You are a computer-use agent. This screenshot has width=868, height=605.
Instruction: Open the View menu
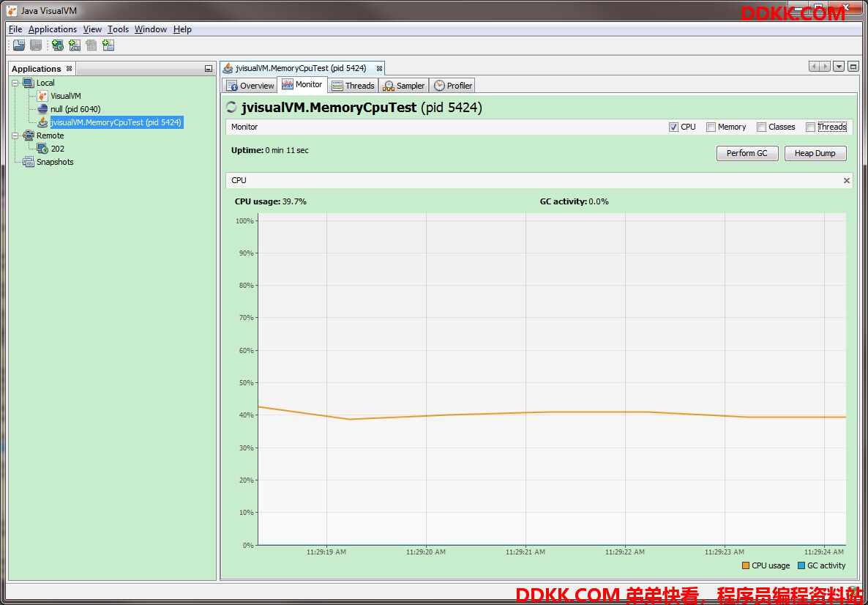click(92, 29)
